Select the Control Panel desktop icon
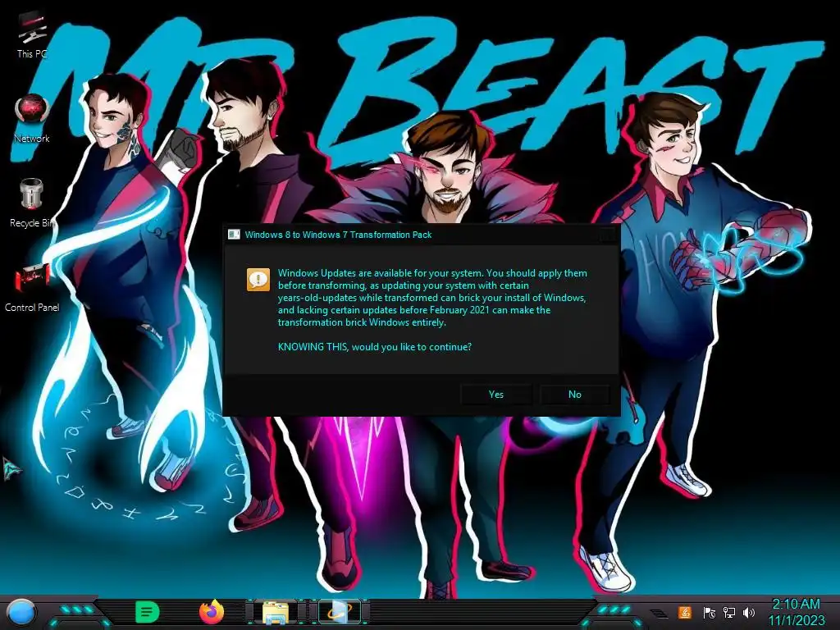Screen dimensions: 840x630 (32, 288)
